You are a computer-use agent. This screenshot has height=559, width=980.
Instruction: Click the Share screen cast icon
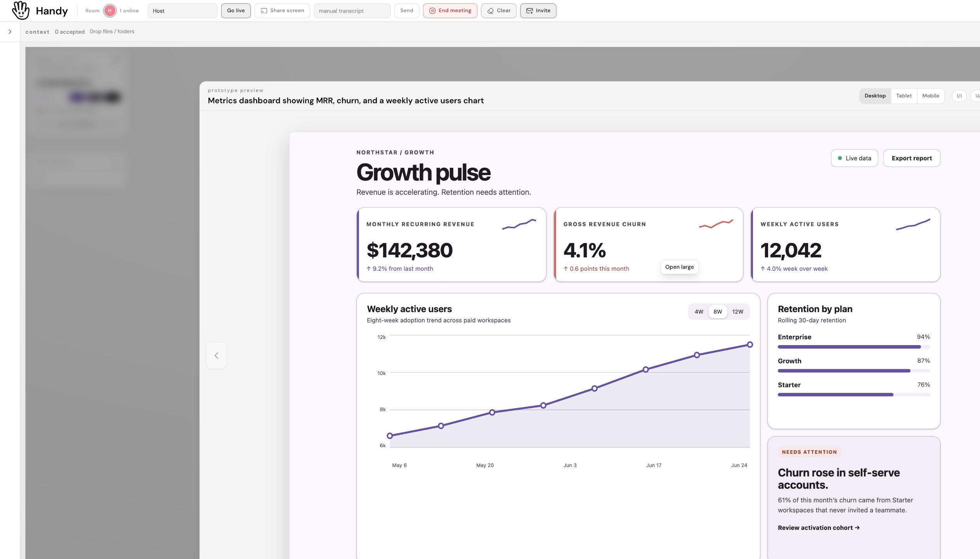[264, 11]
